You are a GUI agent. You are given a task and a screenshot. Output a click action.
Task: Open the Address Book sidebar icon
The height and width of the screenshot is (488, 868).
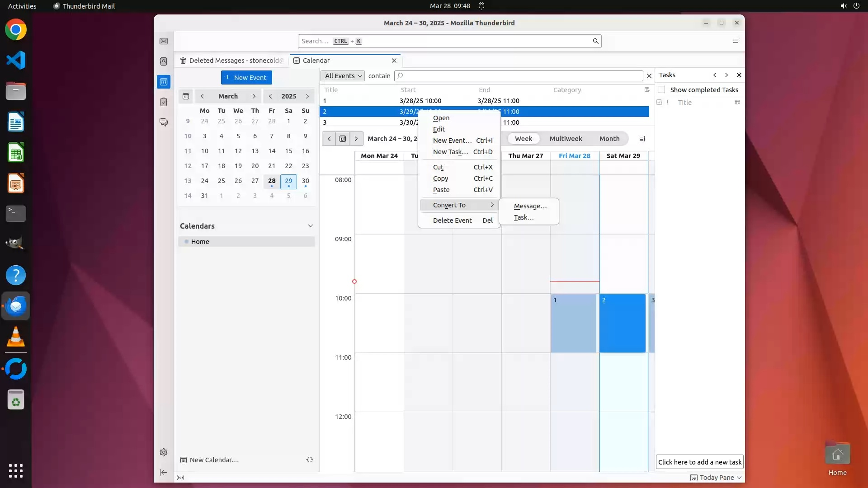[x=164, y=61]
